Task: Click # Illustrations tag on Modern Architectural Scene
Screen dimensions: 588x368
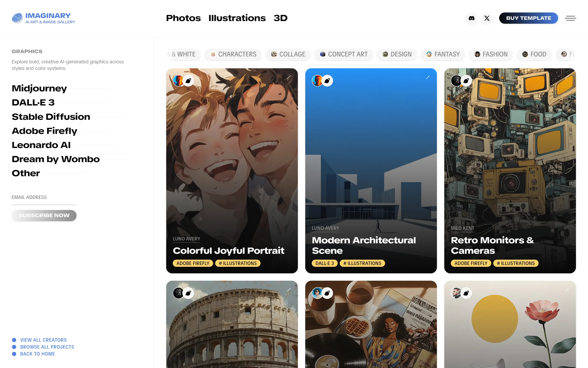Action: 362,263
